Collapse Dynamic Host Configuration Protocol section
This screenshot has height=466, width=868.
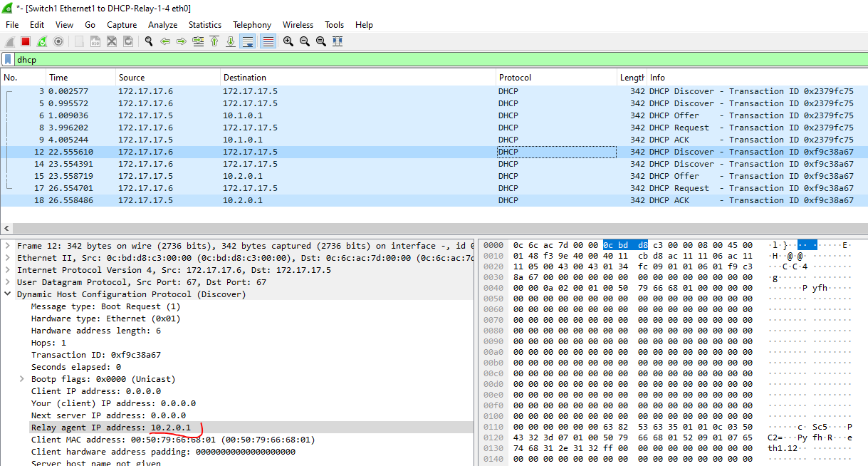[8, 294]
